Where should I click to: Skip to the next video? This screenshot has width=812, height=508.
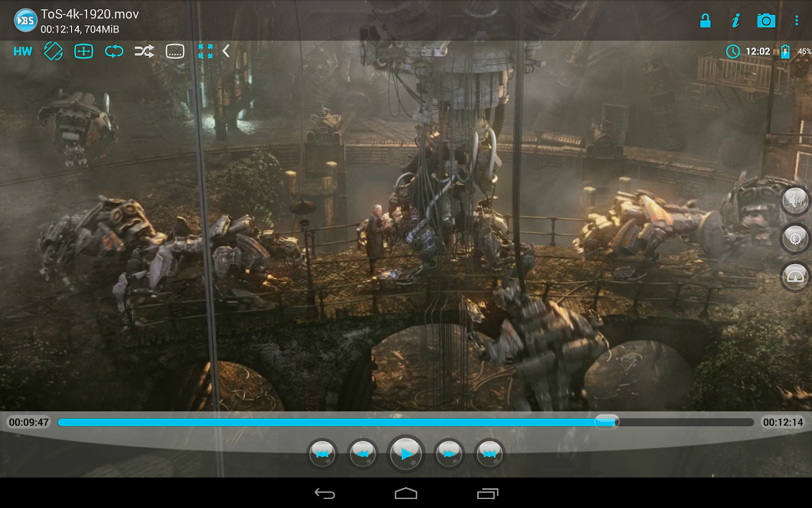(489, 453)
